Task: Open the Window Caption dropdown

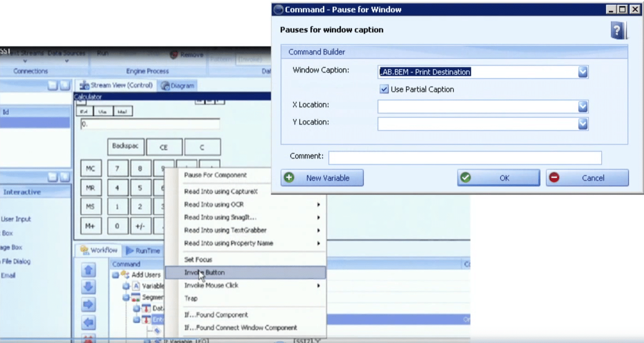Action: pyautogui.click(x=584, y=72)
